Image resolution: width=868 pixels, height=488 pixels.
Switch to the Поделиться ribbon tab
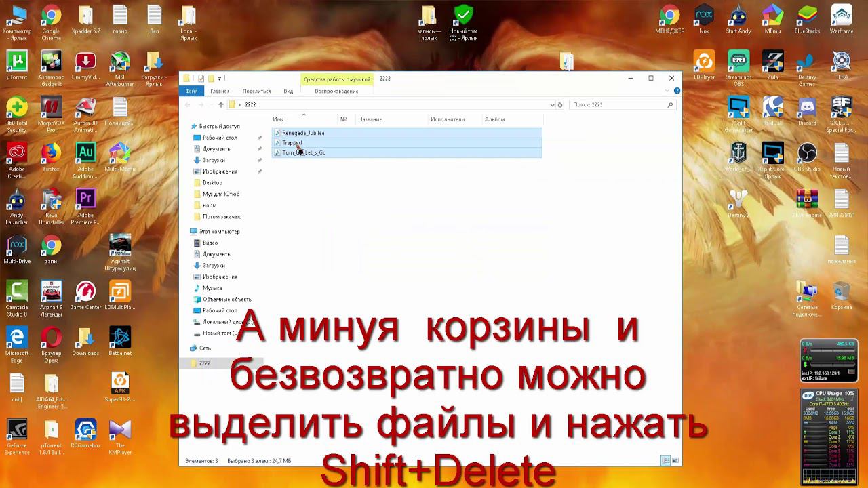[x=256, y=91]
